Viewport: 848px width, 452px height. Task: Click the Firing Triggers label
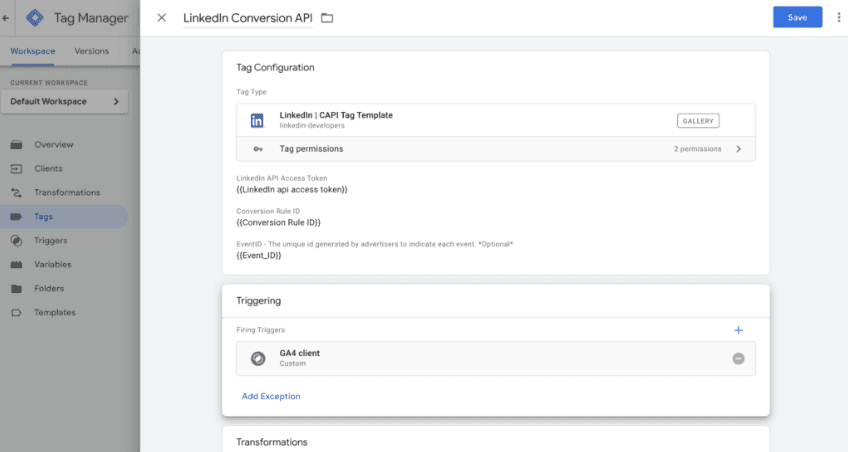click(x=260, y=330)
